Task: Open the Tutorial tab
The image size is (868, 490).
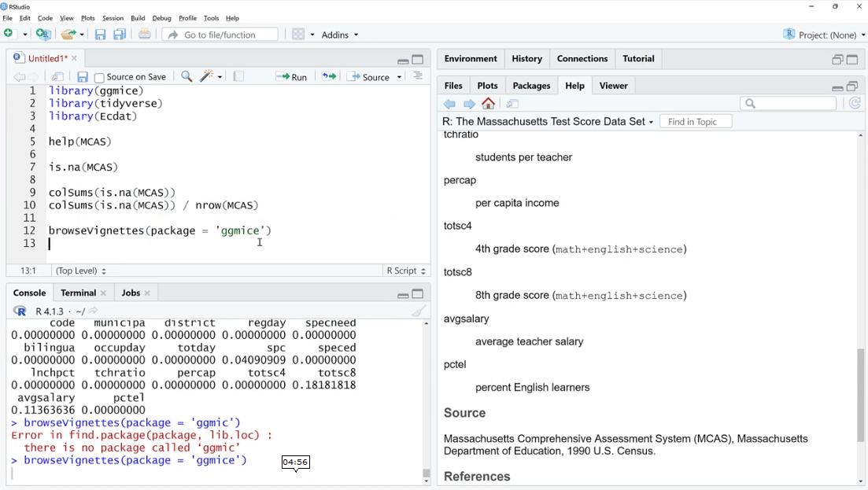Action: click(638, 59)
